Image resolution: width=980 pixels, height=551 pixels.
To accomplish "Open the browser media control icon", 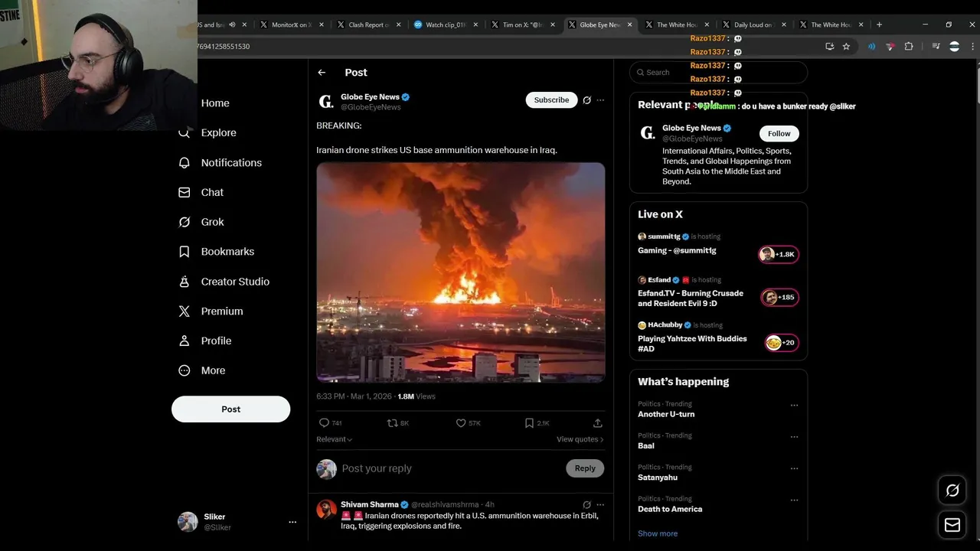I will (936, 47).
